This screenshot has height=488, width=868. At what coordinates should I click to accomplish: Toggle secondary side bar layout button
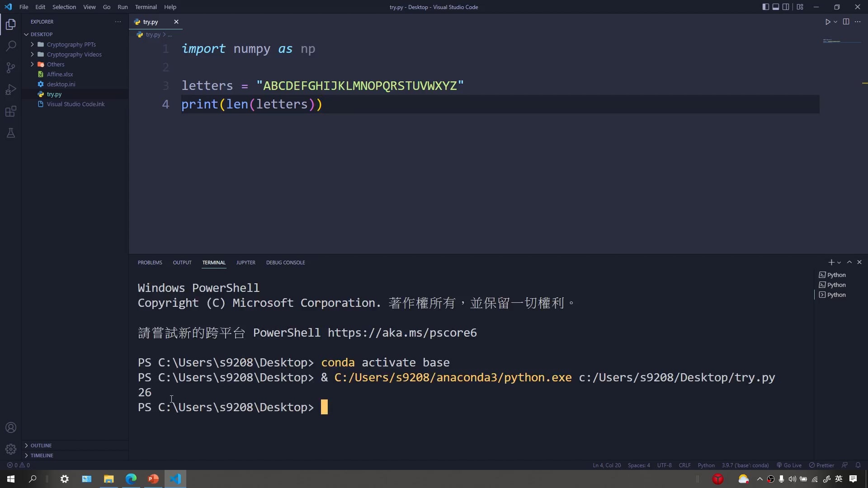786,7
